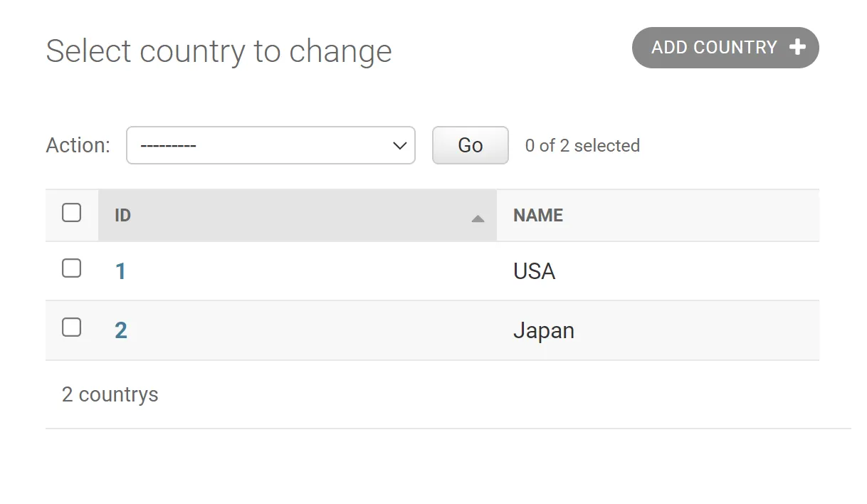
Task: Click the "Select country to change" heading
Action: (x=219, y=51)
